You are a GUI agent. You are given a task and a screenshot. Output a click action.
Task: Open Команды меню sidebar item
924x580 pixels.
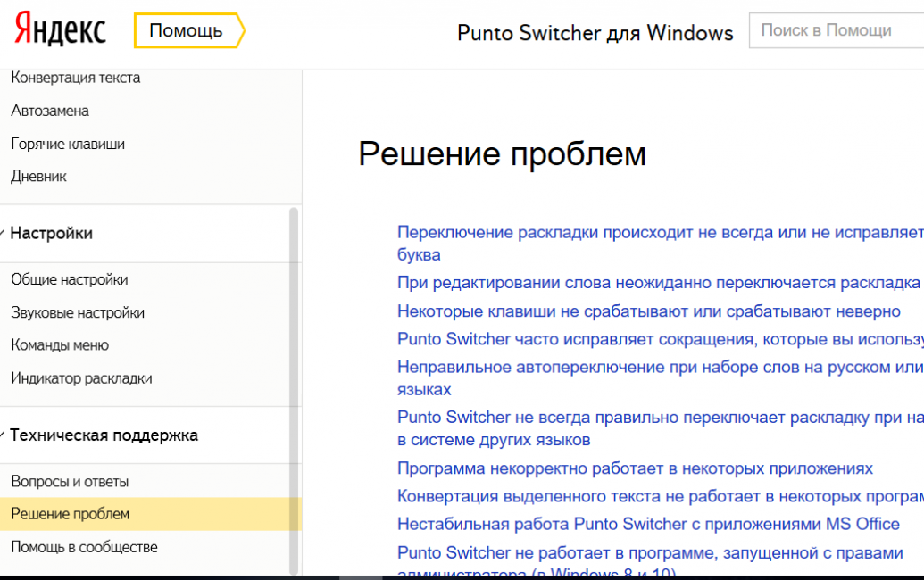click(x=60, y=345)
